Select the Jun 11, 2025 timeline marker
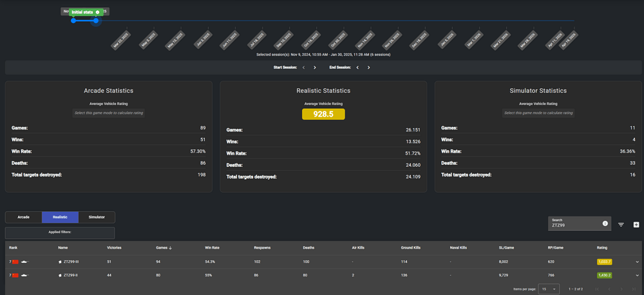 (x=229, y=41)
